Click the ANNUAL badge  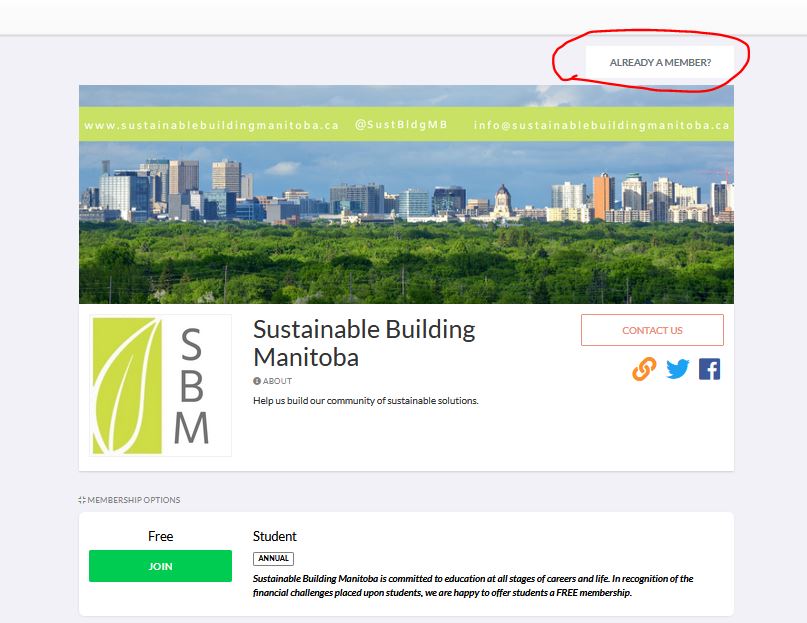coord(273,559)
